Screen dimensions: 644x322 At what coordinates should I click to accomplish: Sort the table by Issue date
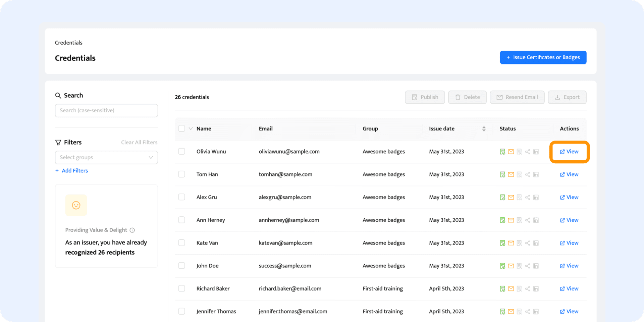coord(484,128)
